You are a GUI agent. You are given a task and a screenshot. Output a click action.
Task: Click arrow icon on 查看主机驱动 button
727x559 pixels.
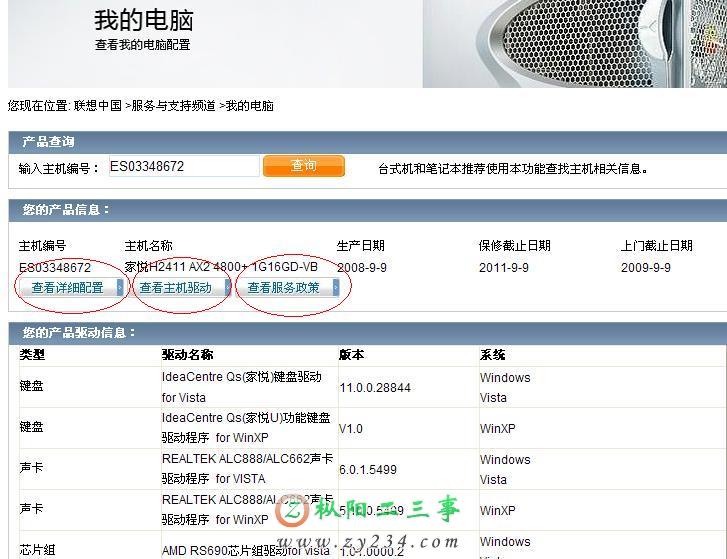(228, 287)
